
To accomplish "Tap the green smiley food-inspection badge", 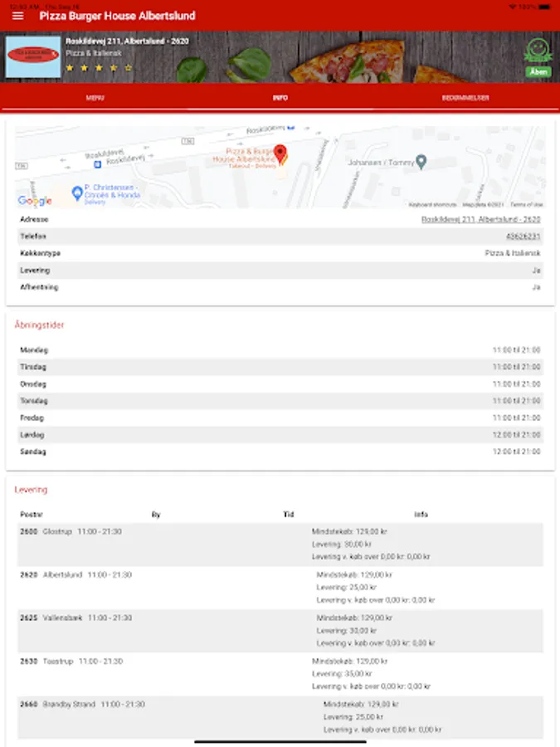I will (538, 51).
